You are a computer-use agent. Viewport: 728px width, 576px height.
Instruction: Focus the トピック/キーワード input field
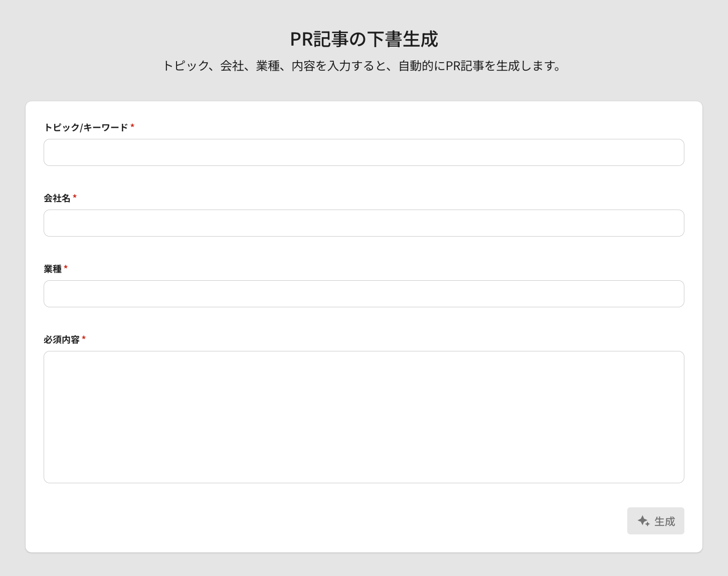point(363,152)
